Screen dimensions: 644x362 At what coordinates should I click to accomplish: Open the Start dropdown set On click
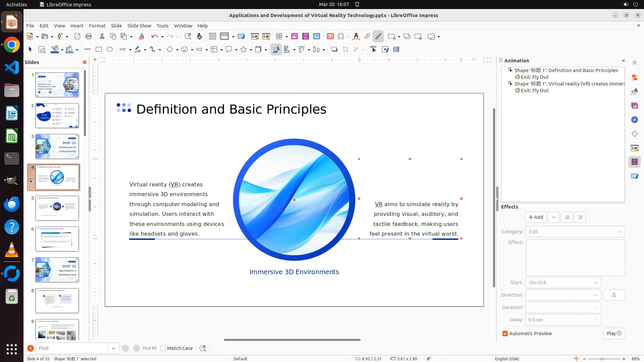tap(563, 283)
